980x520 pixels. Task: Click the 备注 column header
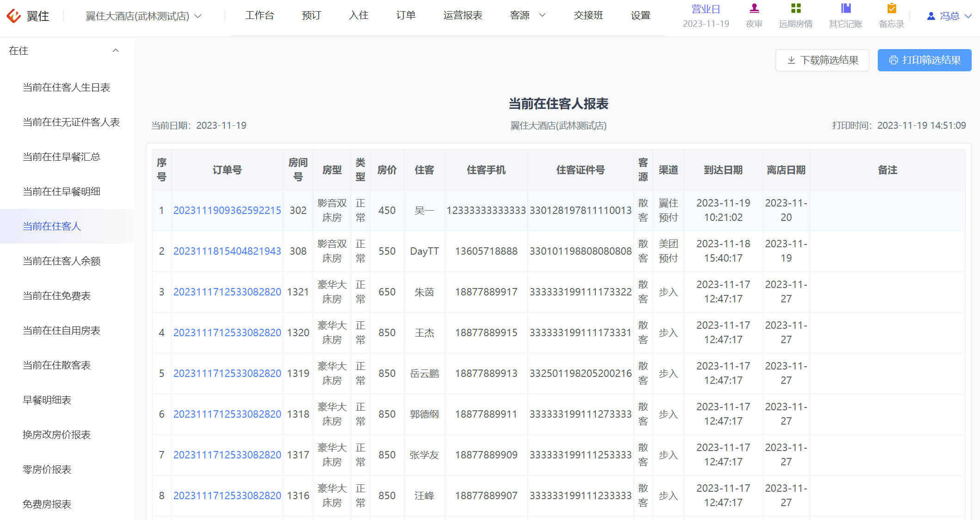887,170
